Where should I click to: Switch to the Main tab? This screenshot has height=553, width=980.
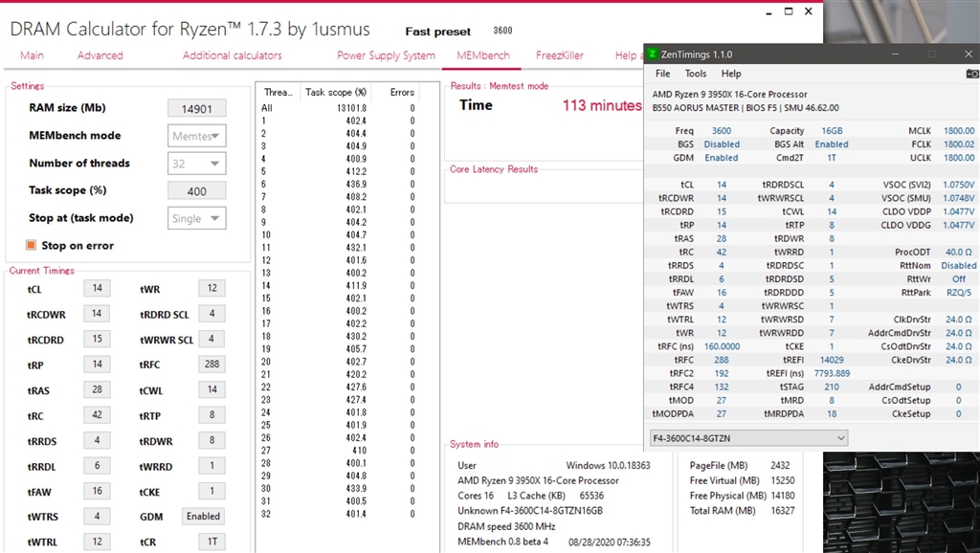[x=32, y=55]
